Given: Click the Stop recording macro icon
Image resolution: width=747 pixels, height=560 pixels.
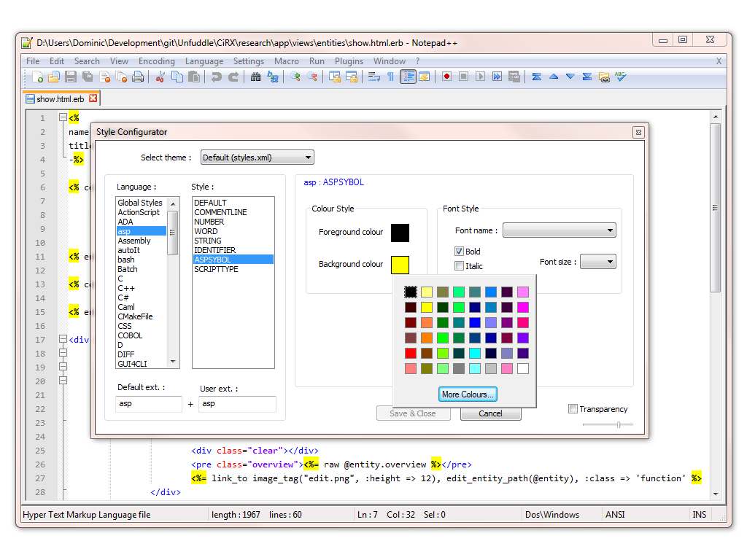Looking at the screenshot, I should 463,77.
